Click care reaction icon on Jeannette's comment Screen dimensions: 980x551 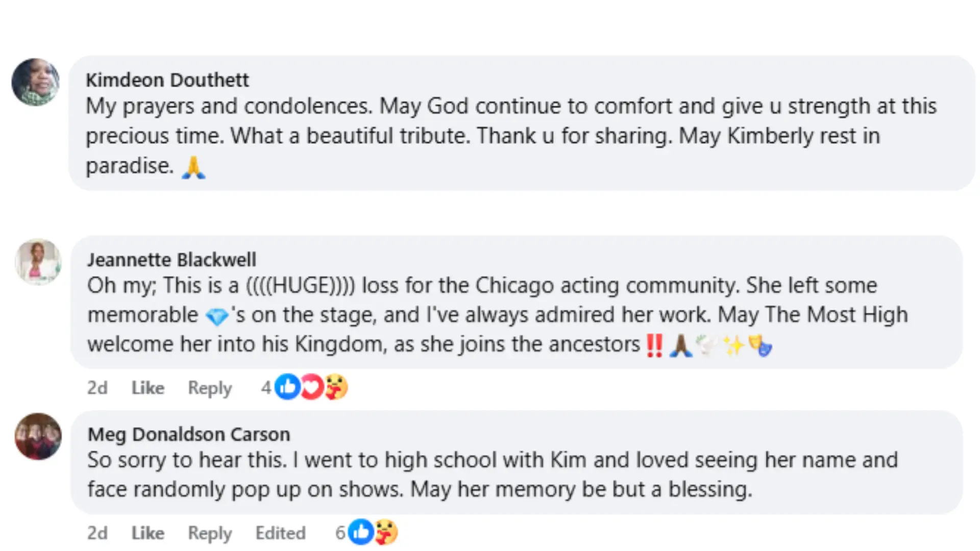click(336, 387)
